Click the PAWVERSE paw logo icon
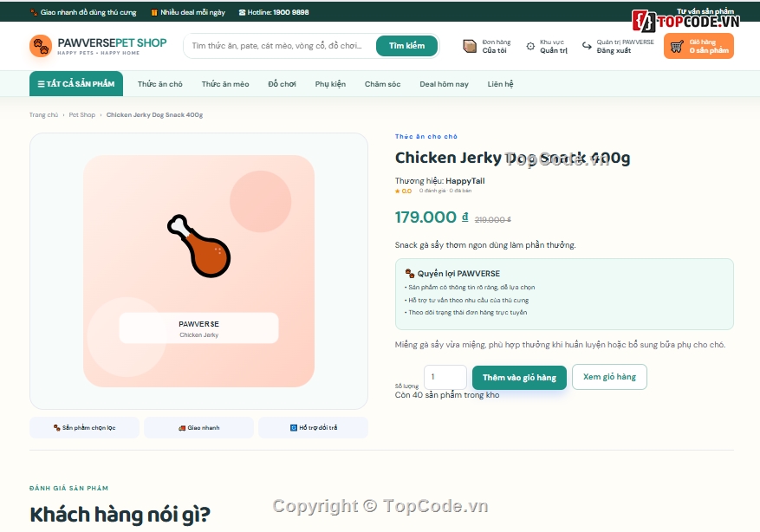 click(41, 46)
